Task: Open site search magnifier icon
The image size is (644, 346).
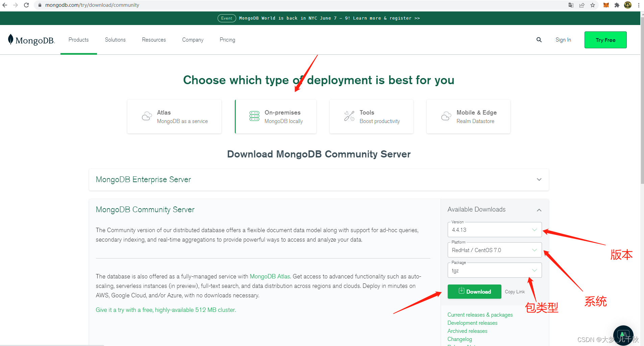Action: pyautogui.click(x=539, y=40)
